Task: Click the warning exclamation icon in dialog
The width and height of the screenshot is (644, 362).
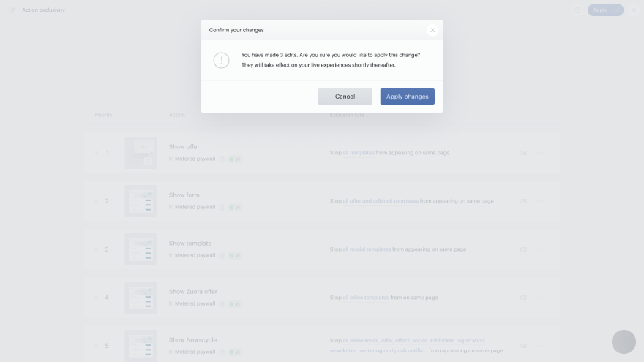Action: (221, 60)
